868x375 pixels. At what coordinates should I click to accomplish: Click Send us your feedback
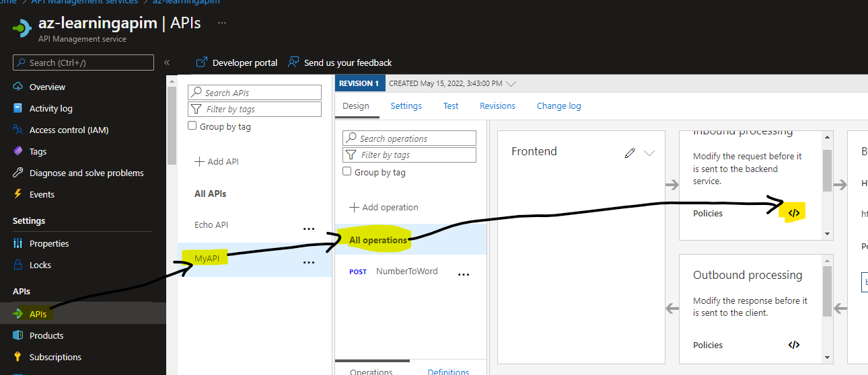[340, 62]
